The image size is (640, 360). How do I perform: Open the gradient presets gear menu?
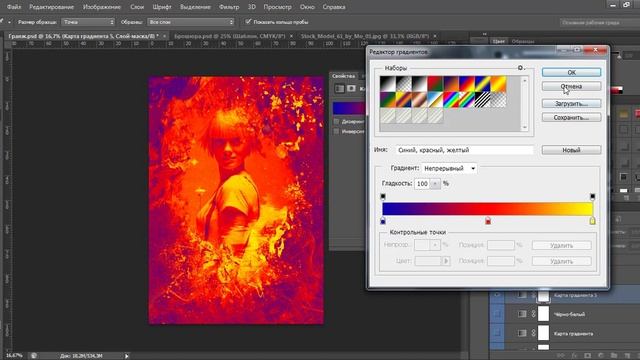tap(521, 68)
